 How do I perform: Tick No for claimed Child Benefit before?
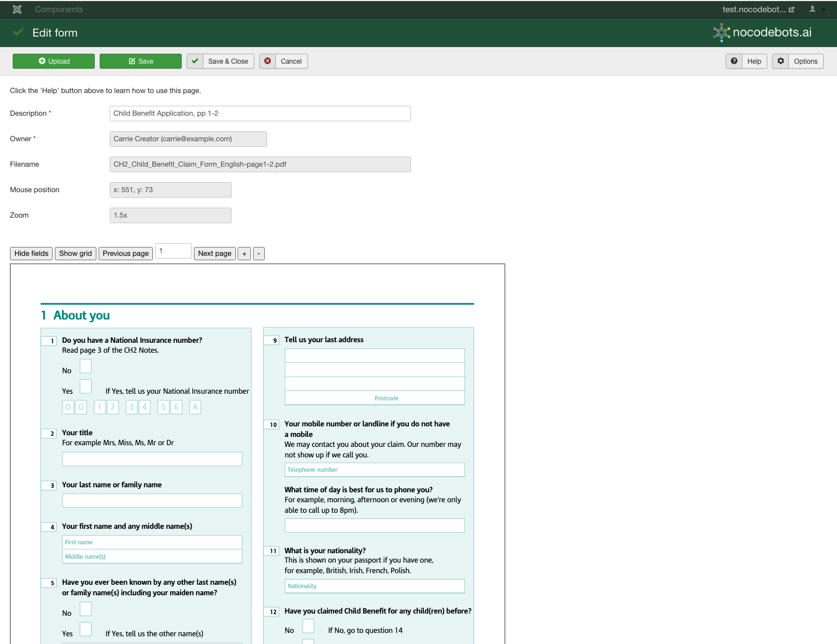point(308,626)
